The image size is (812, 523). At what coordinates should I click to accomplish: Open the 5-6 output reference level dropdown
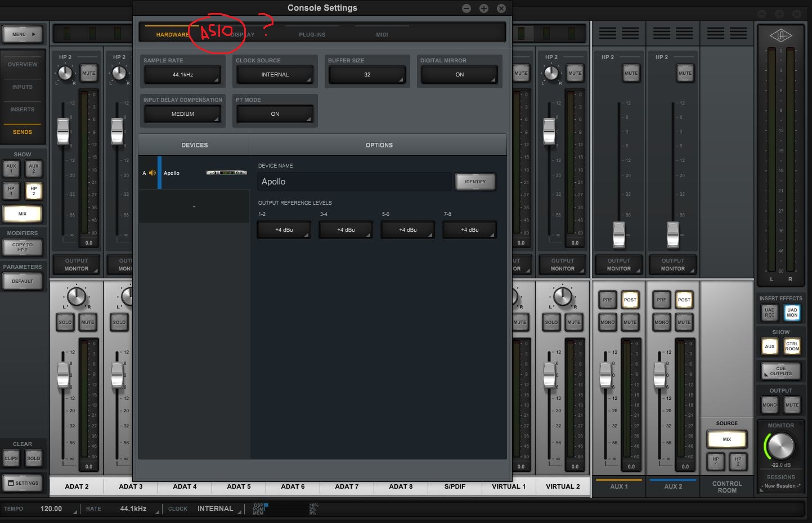(x=408, y=229)
